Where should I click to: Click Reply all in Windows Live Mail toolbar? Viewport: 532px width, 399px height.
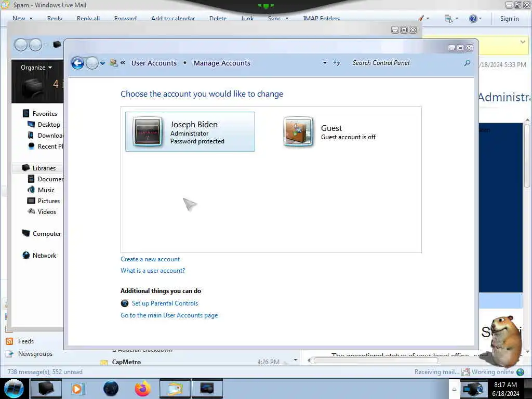pyautogui.click(x=88, y=18)
